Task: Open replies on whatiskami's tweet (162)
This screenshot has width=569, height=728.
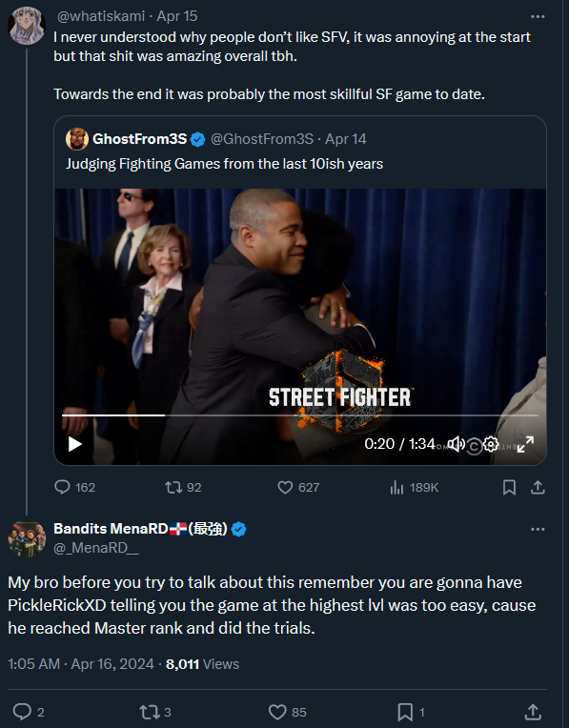Action: tap(74, 487)
